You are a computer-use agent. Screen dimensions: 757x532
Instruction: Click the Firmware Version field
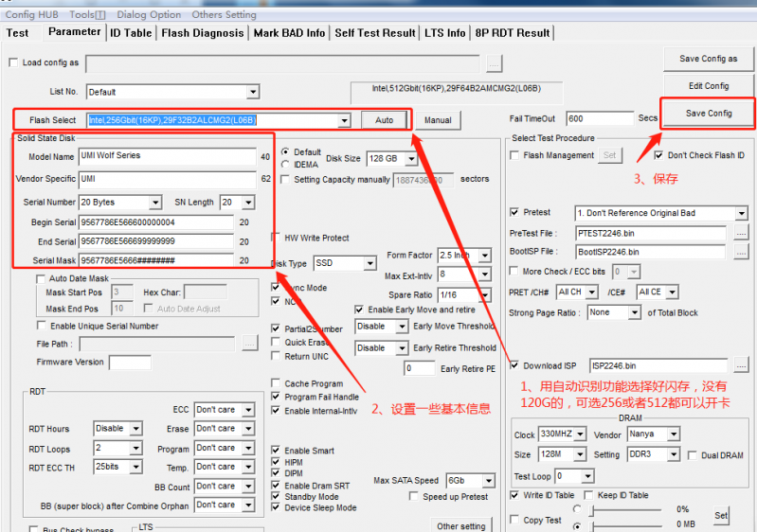[x=130, y=363]
